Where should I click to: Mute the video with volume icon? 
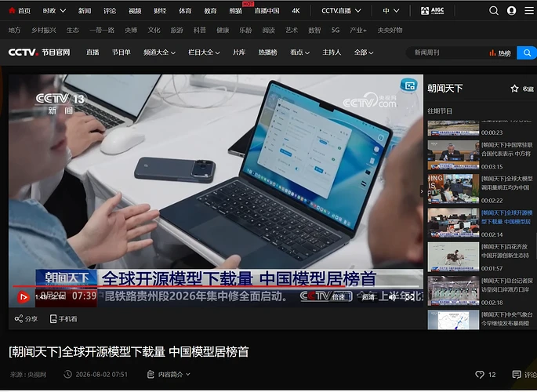(393, 297)
